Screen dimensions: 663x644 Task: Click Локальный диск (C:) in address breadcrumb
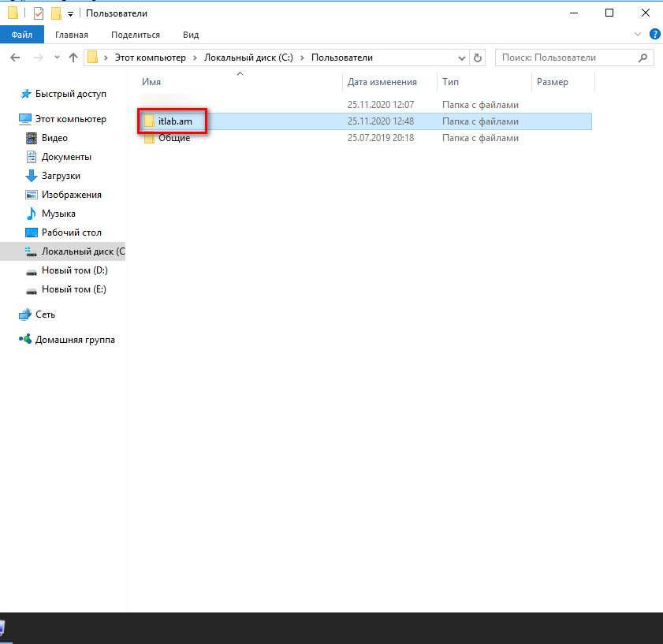(x=248, y=58)
